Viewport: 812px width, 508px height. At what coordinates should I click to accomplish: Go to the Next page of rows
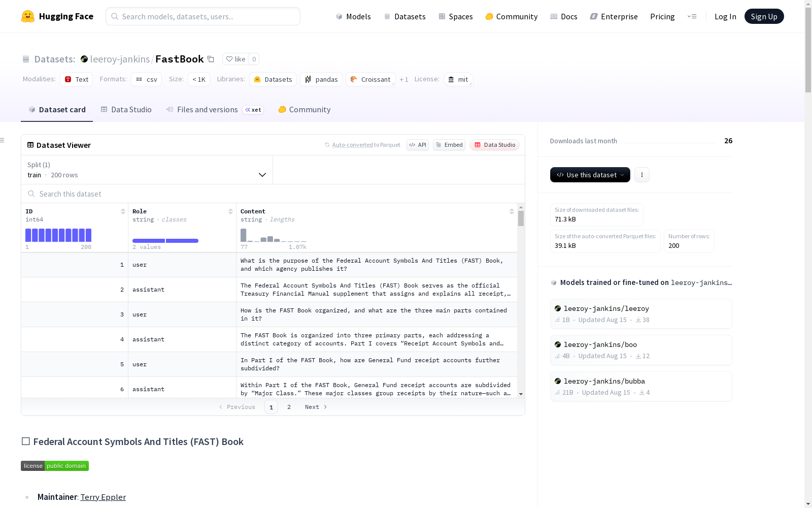316,407
